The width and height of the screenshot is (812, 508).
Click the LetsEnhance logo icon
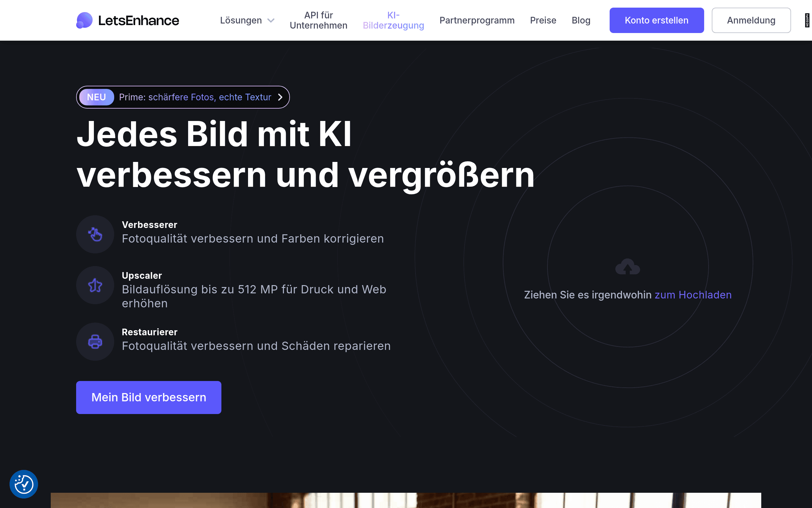point(84,20)
